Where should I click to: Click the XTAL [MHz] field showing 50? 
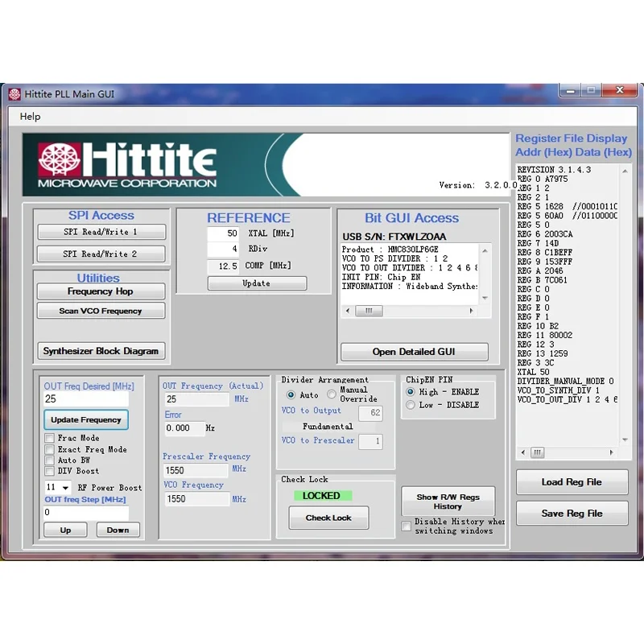(223, 233)
